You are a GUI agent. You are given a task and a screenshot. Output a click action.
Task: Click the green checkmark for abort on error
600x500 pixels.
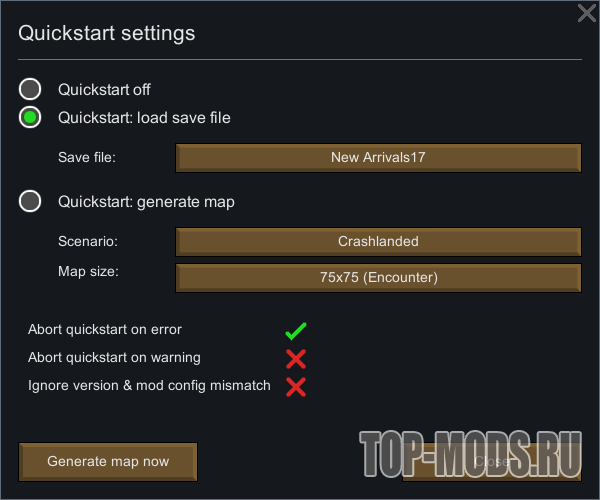[x=296, y=331]
